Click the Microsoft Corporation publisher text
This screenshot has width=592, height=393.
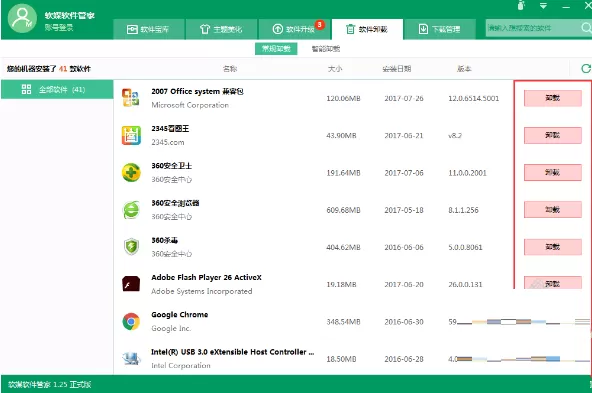pos(190,105)
